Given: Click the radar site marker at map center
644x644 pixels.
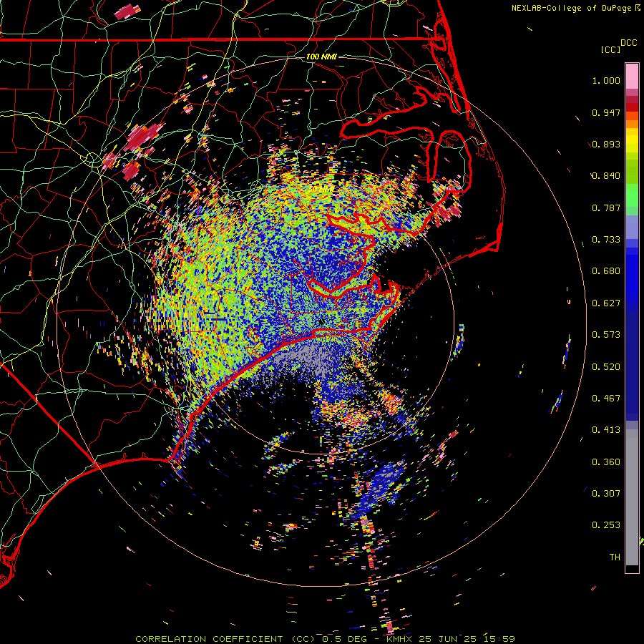Looking at the screenshot, I should pos(321,322).
